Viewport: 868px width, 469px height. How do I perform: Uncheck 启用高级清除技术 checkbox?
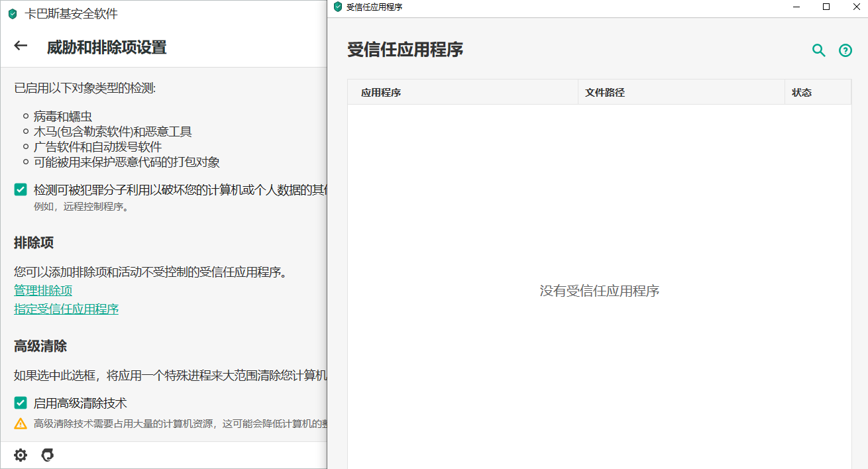(21, 403)
